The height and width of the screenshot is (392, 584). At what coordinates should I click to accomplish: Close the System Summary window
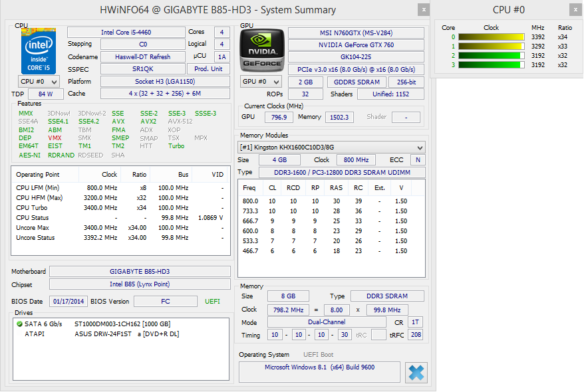pyautogui.click(x=424, y=10)
